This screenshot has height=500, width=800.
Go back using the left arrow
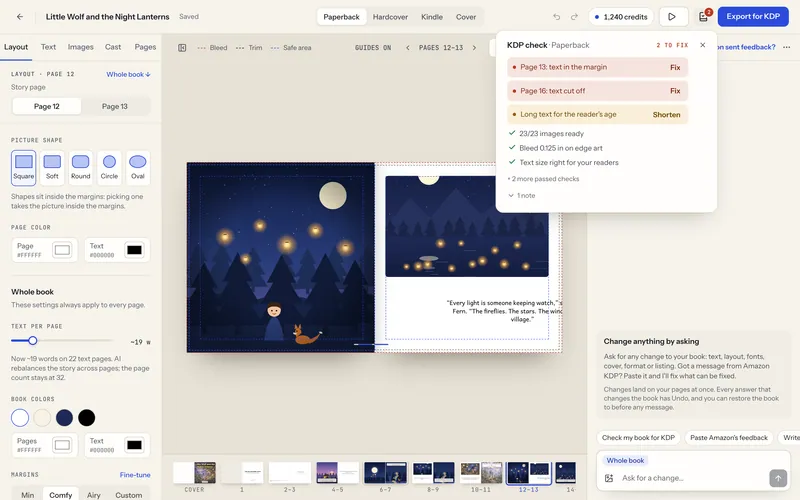[x=20, y=17]
